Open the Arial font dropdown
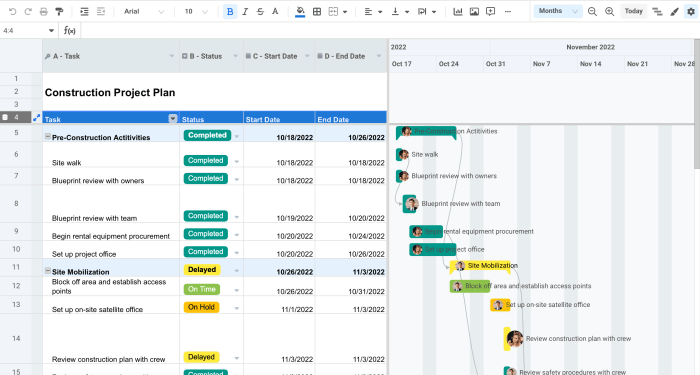The image size is (700, 375). (144, 12)
